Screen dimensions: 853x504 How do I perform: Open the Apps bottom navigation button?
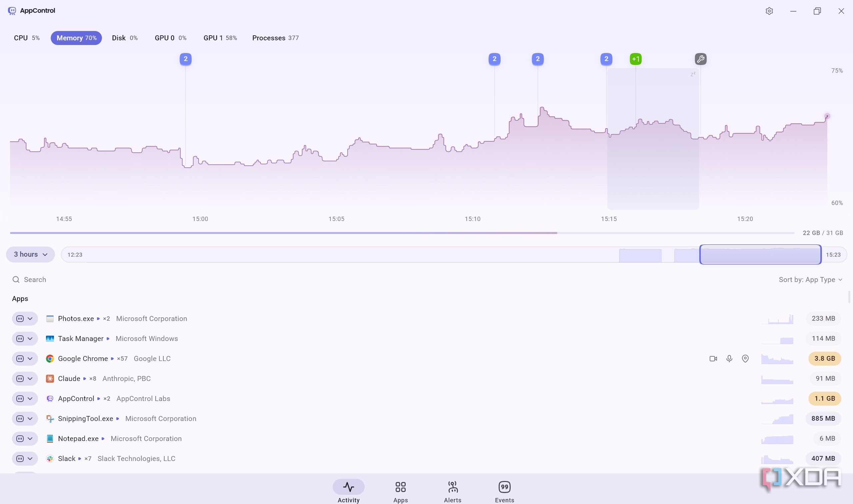[x=401, y=492]
